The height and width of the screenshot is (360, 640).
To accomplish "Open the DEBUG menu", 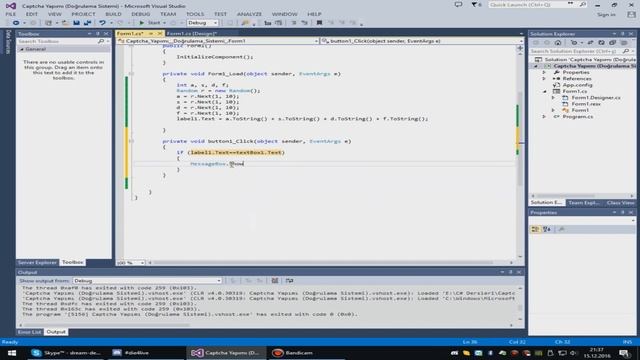I will tap(140, 14).
